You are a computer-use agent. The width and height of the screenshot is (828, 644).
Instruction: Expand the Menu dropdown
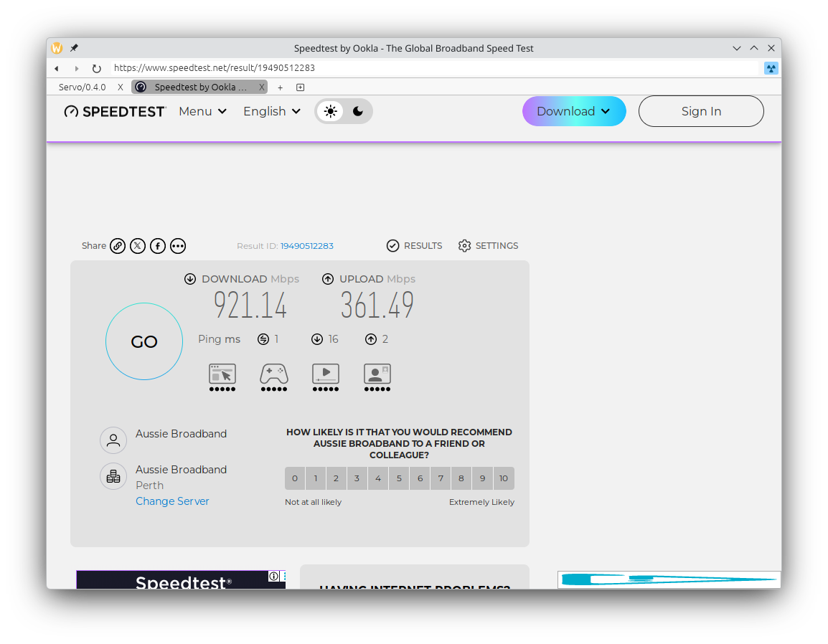pyautogui.click(x=203, y=111)
